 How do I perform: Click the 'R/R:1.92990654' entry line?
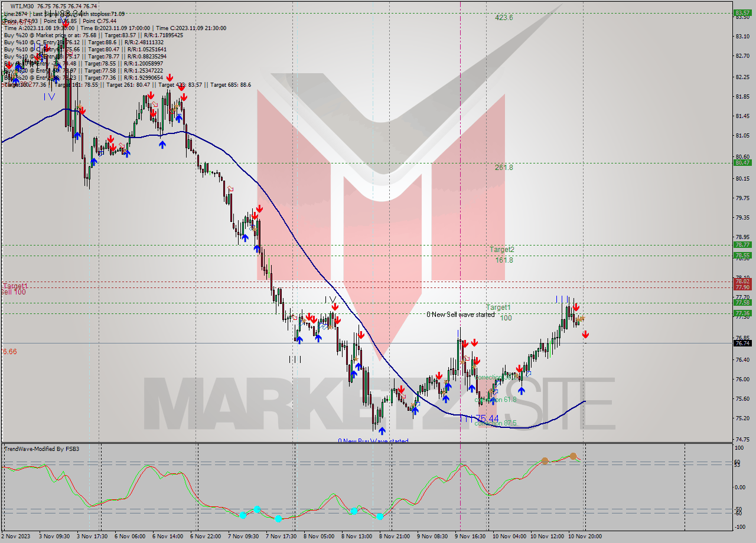click(x=83, y=77)
